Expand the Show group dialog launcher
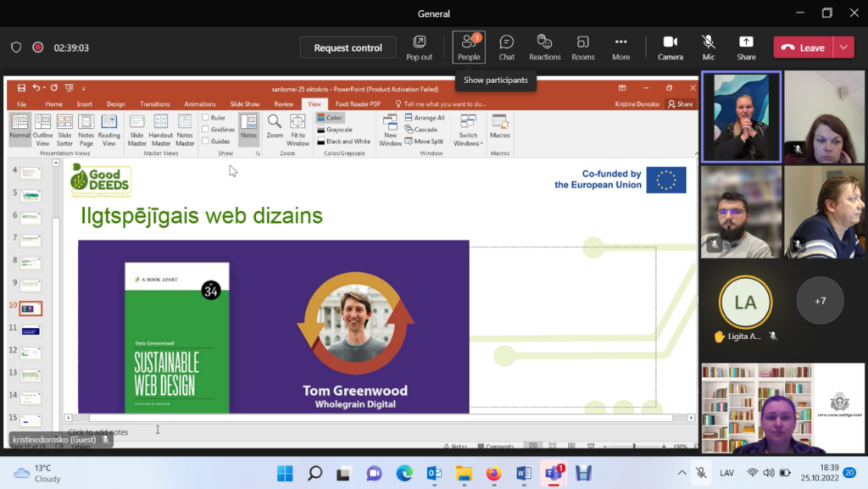The height and width of the screenshot is (489, 868). tap(258, 153)
